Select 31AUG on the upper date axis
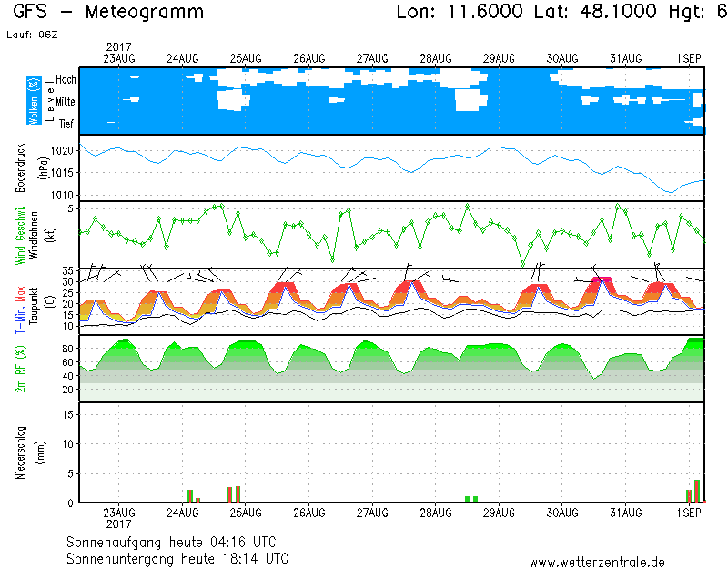This screenshot has width=728, height=569. tap(626, 59)
